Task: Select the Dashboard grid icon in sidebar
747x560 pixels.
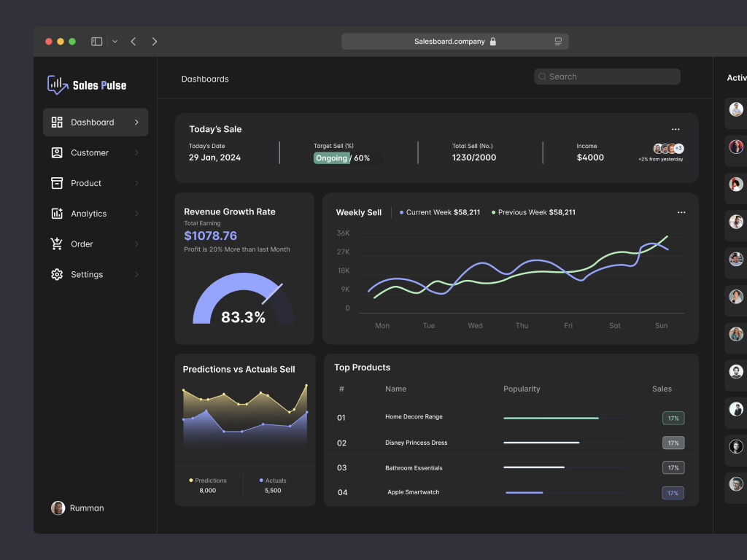Action: [x=57, y=122]
